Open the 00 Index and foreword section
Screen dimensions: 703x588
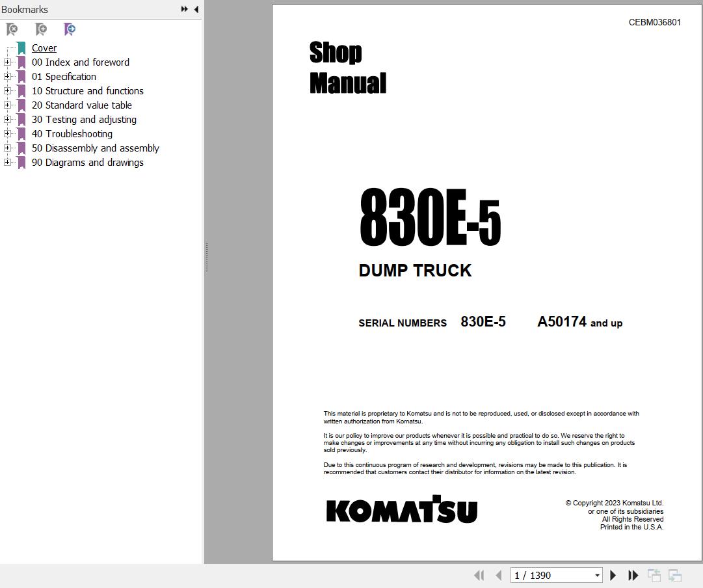click(x=80, y=62)
